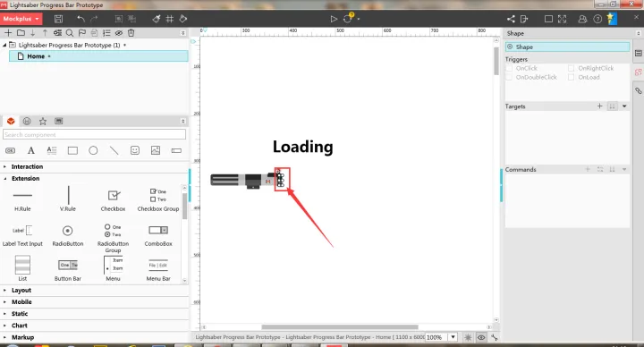This screenshot has width=644, height=347.
Task: Click the Share icon in top toolbar
Action: pos(511,19)
